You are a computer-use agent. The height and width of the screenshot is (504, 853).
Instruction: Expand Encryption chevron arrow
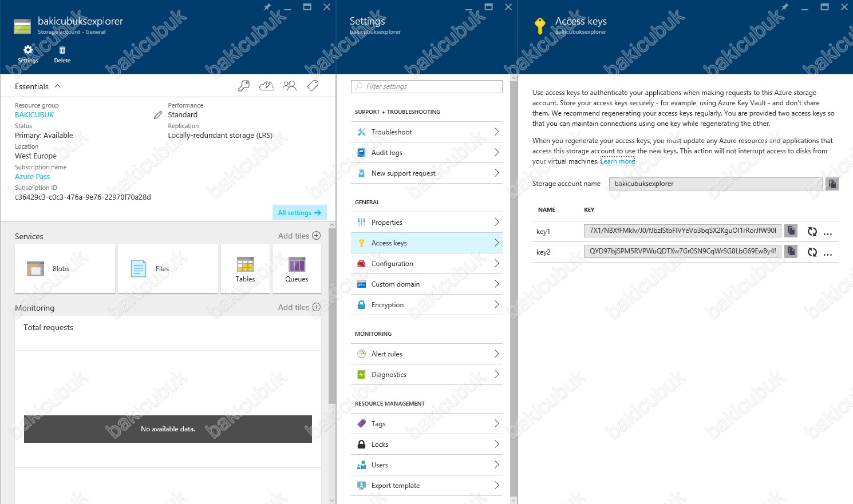point(496,304)
